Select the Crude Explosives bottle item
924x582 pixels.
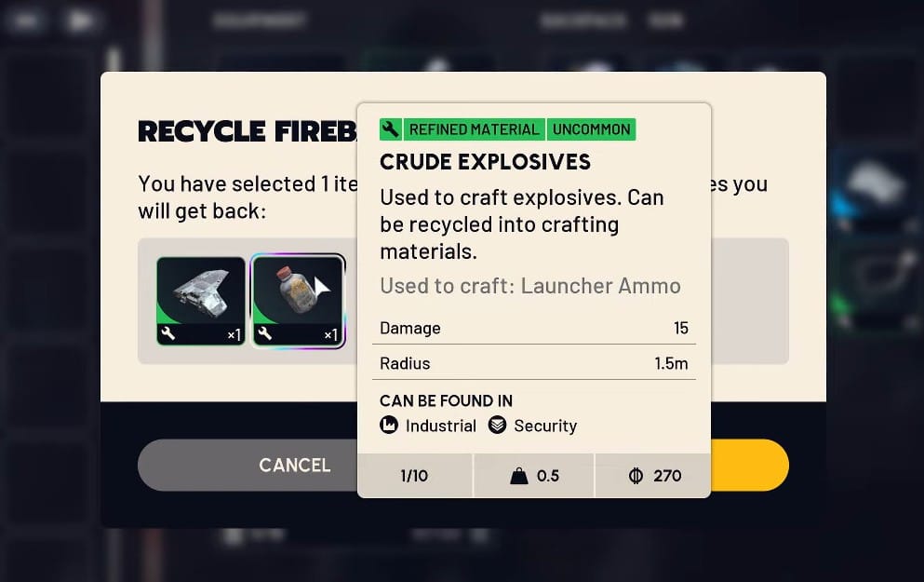click(x=298, y=302)
